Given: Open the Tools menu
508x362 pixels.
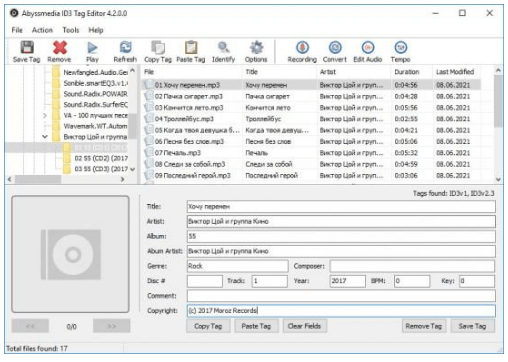Looking at the screenshot, I should (71, 30).
